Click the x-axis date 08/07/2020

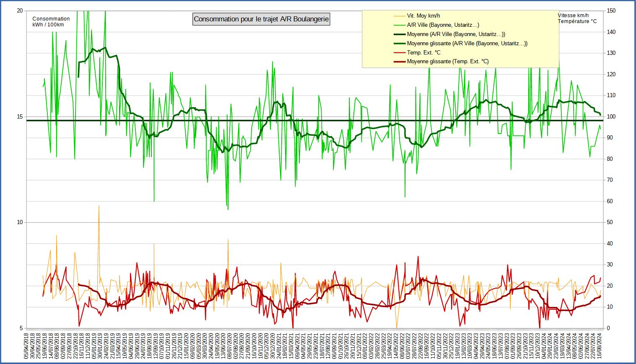click(x=230, y=346)
